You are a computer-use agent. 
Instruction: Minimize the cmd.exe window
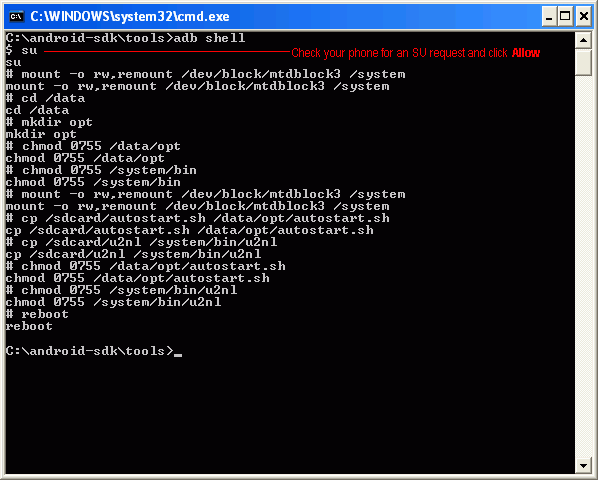pyautogui.click(x=549, y=17)
